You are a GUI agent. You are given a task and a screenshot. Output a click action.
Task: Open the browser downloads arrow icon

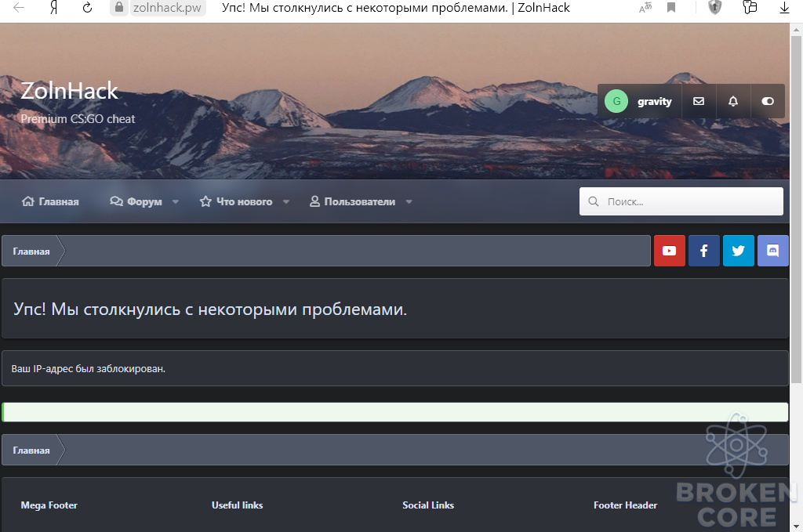pos(784,8)
